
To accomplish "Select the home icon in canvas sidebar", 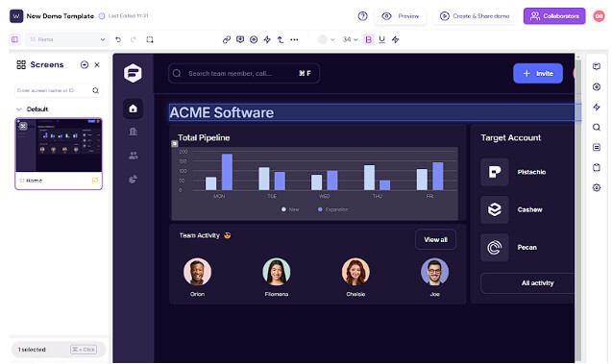I will [x=133, y=109].
